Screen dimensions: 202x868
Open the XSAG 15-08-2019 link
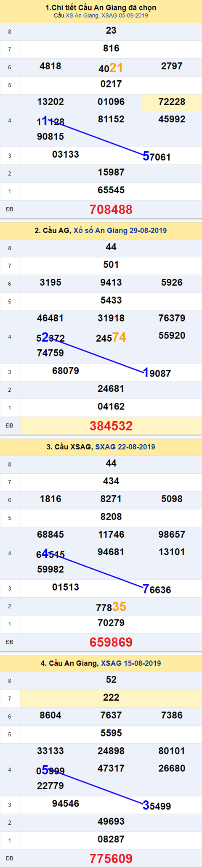click(131, 663)
